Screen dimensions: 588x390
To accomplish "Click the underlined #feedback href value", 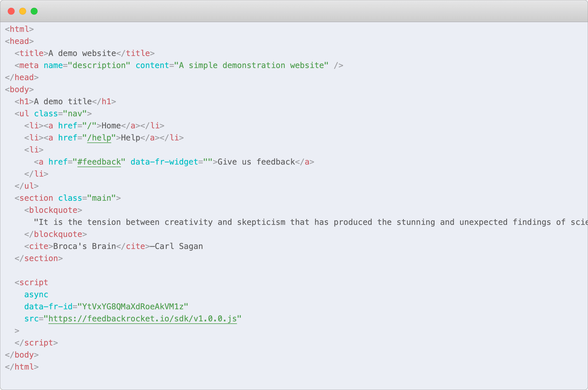I will pos(99,162).
